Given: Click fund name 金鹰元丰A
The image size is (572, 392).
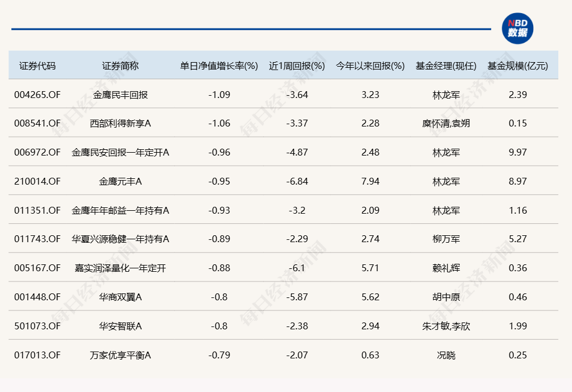Looking at the screenshot, I should coord(120,181).
